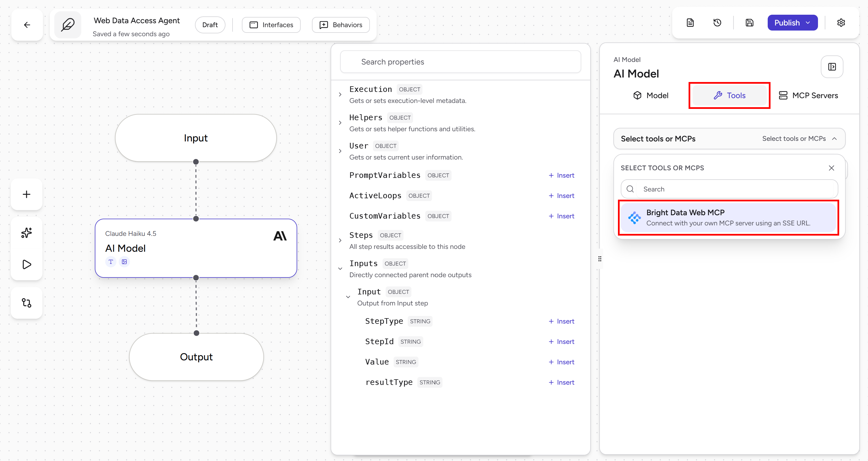The image size is (868, 461).
Task: Insert the resultType property
Action: point(561,382)
